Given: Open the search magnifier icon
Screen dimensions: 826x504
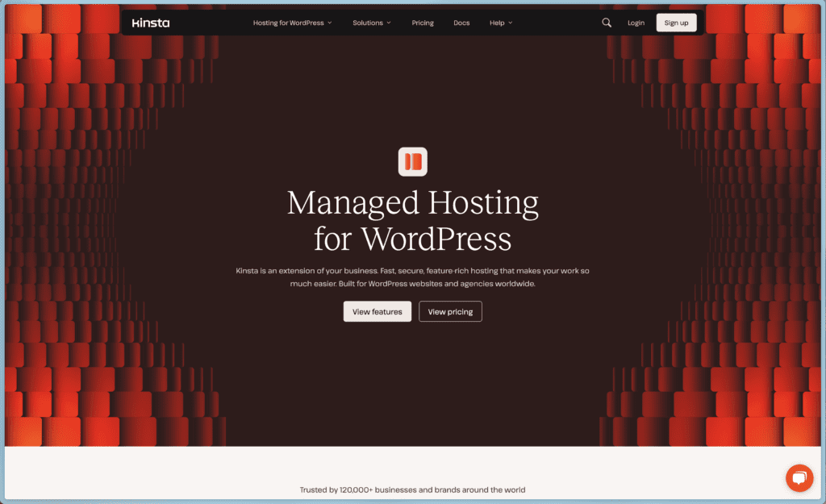Looking at the screenshot, I should tap(607, 23).
